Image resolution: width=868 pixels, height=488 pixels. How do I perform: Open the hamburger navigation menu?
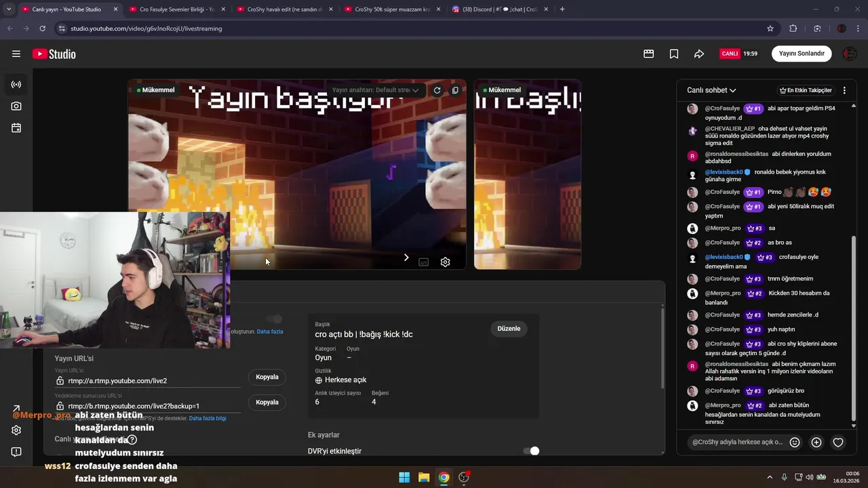(x=16, y=54)
